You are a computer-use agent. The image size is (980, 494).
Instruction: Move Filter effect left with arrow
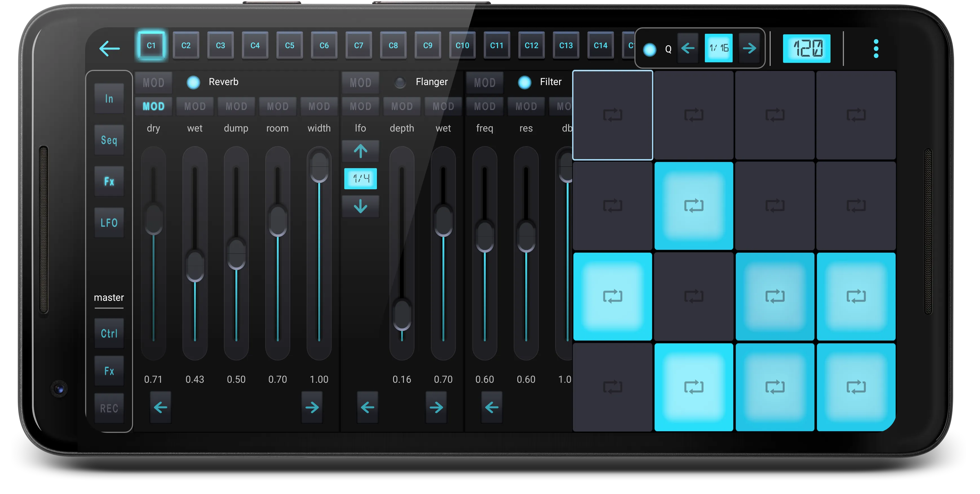[492, 407]
